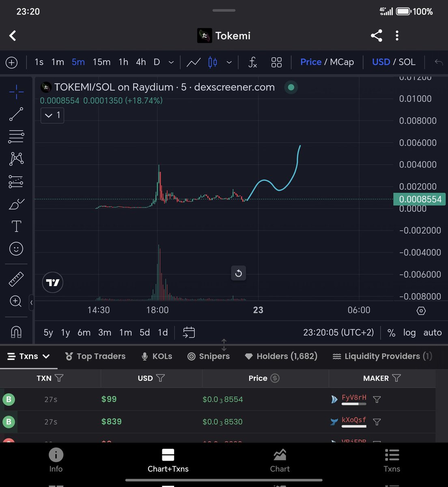Toggle the green live status dot
This screenshot has height=487, width=448.
(291, 87)
